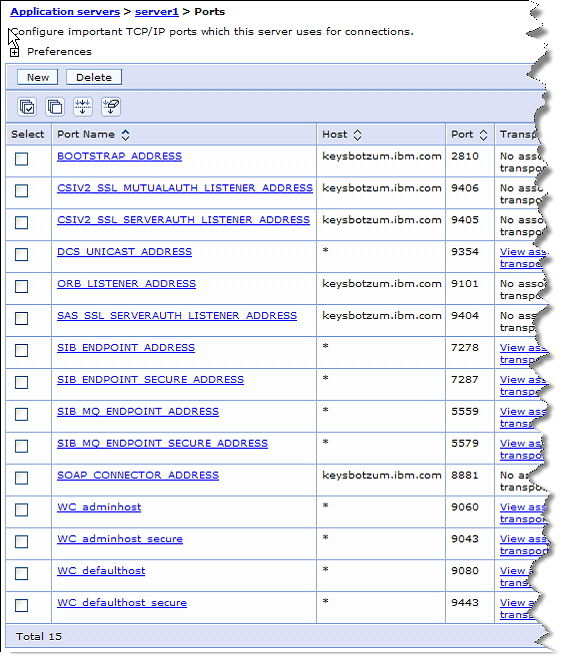Check the CSIV2_SSL_MUTUALAUTH_LISTENER_ADDRESS checkbox
Screen dimensions: 562x657
click(x=21, y=191)
